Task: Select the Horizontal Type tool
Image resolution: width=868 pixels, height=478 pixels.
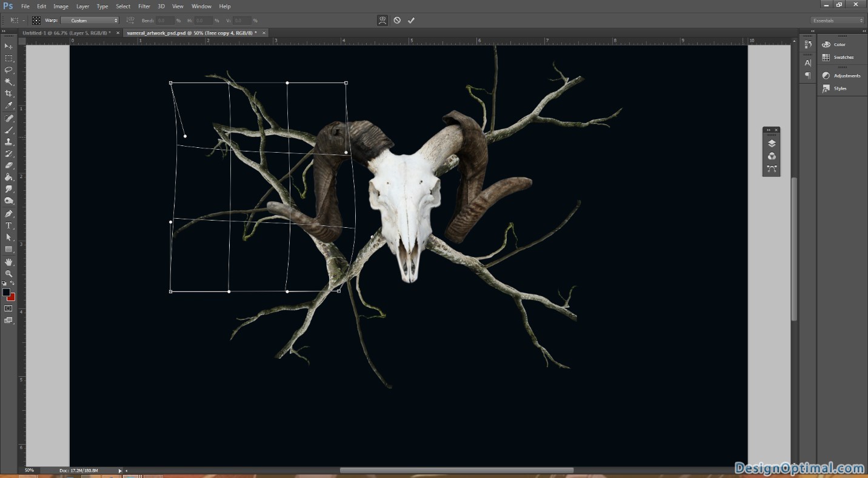Action: click(x=8, y=225)
